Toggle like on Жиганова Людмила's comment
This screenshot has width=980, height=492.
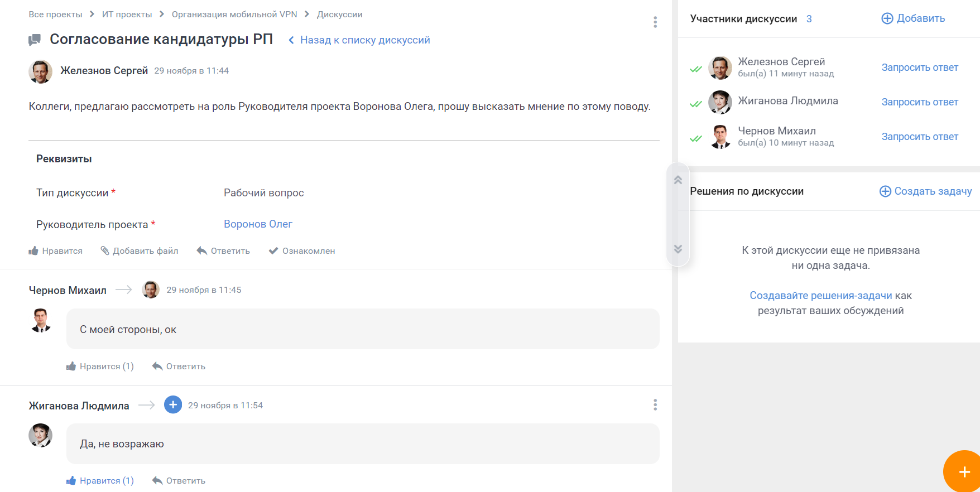(100, 481)
